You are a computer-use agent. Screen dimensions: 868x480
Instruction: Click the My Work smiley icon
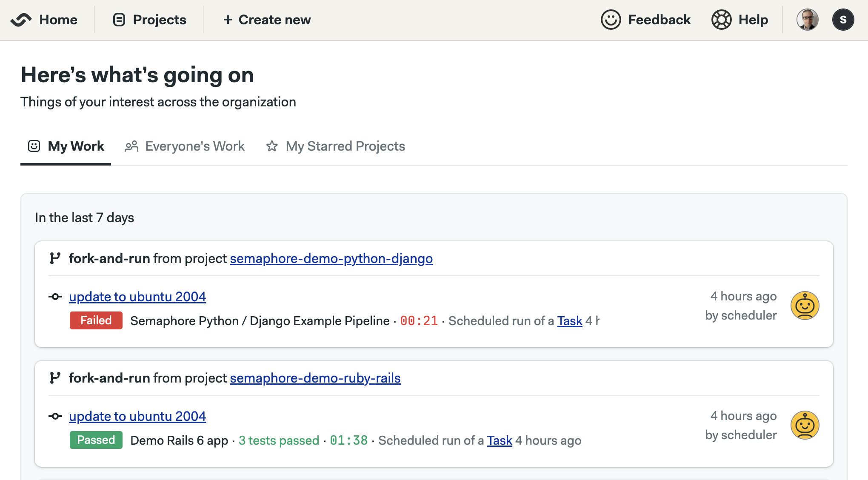[34, 146]
